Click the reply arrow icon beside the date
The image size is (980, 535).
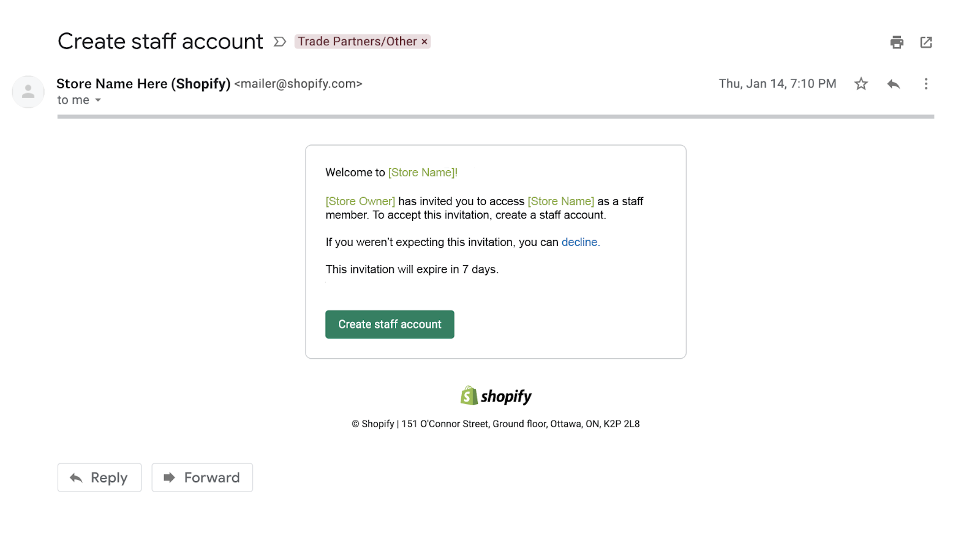point(894,84)
